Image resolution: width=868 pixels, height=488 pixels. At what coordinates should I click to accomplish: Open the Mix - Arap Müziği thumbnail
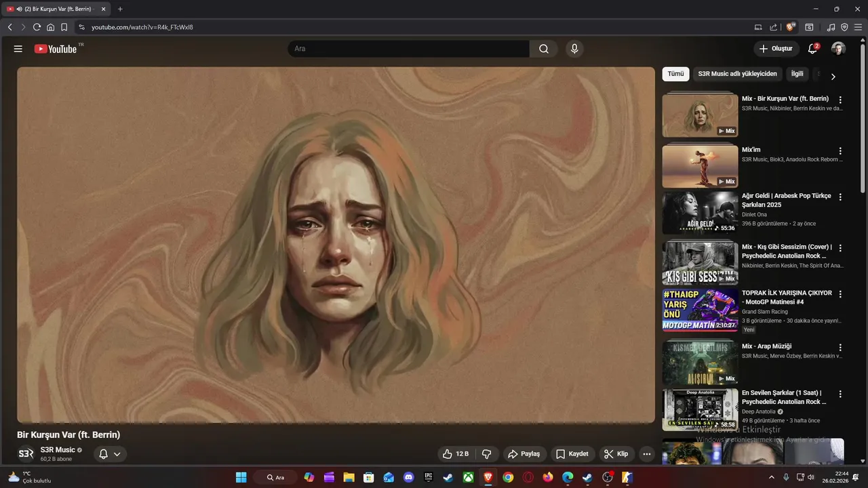point(700,363)
